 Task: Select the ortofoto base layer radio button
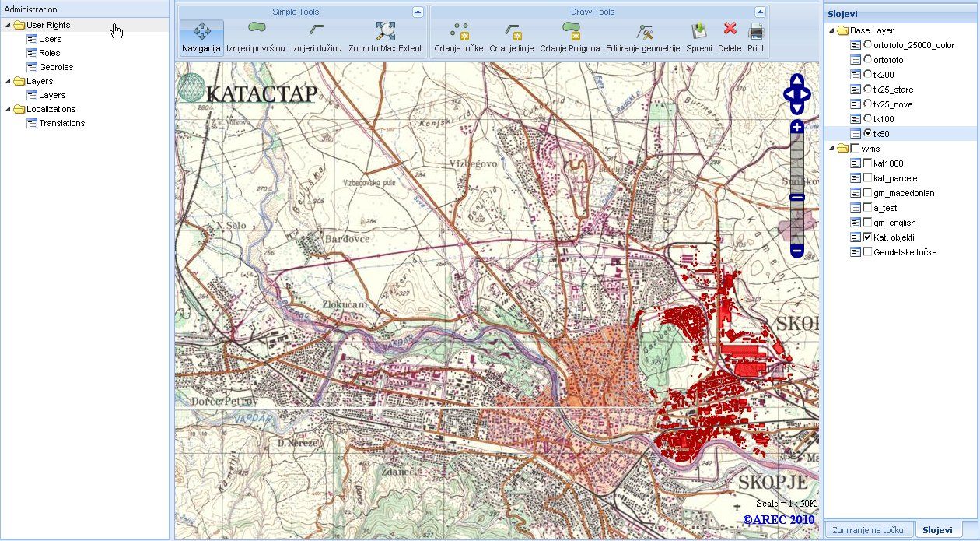tap(867, 60)
